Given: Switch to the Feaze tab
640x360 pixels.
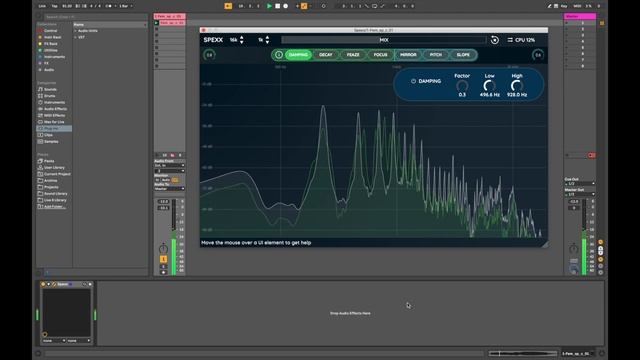Looking at the screenshot, I should (353, 55).
